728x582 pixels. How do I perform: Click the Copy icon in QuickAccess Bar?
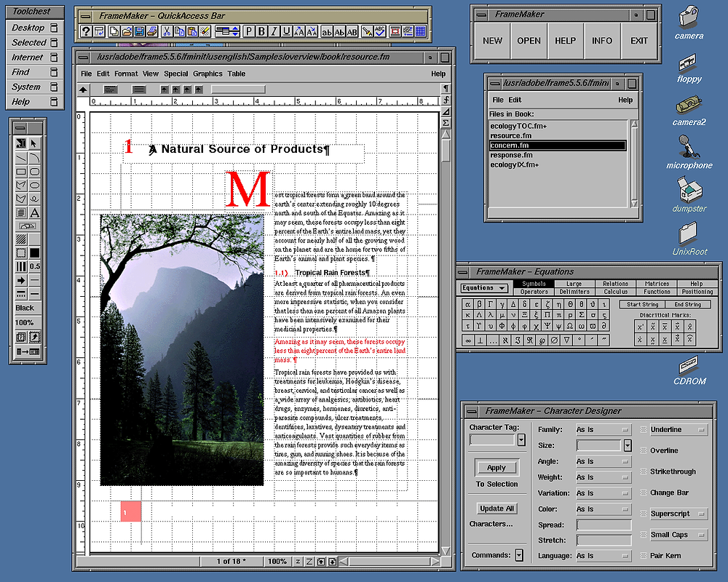click(179, 31)
